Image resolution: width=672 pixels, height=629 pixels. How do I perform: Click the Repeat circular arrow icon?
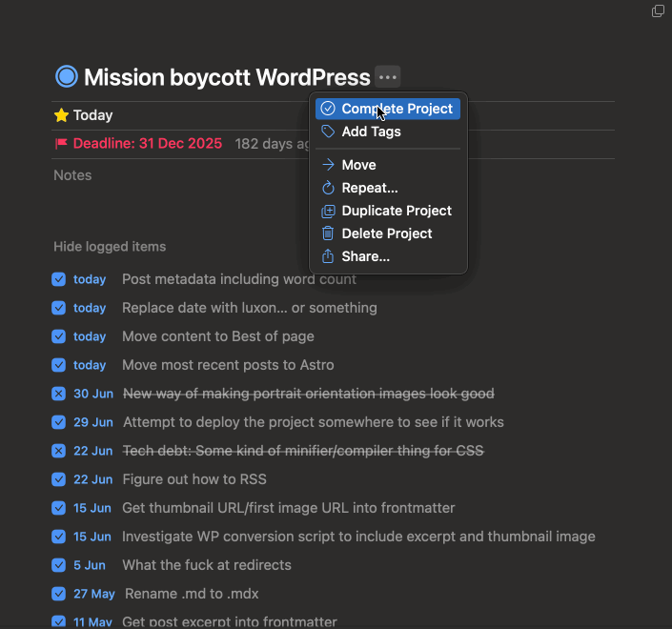point(328,188)
